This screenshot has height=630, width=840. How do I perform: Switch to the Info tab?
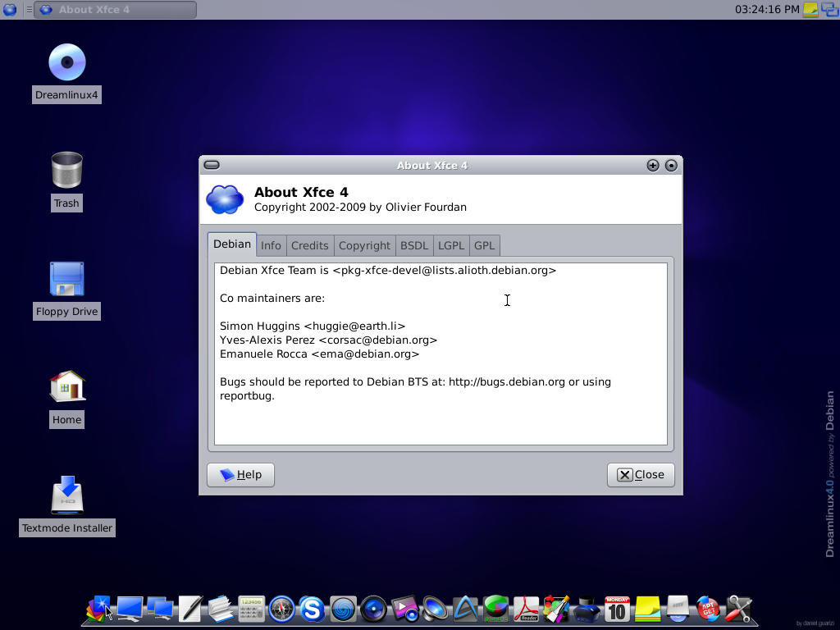tap(271, 245)
